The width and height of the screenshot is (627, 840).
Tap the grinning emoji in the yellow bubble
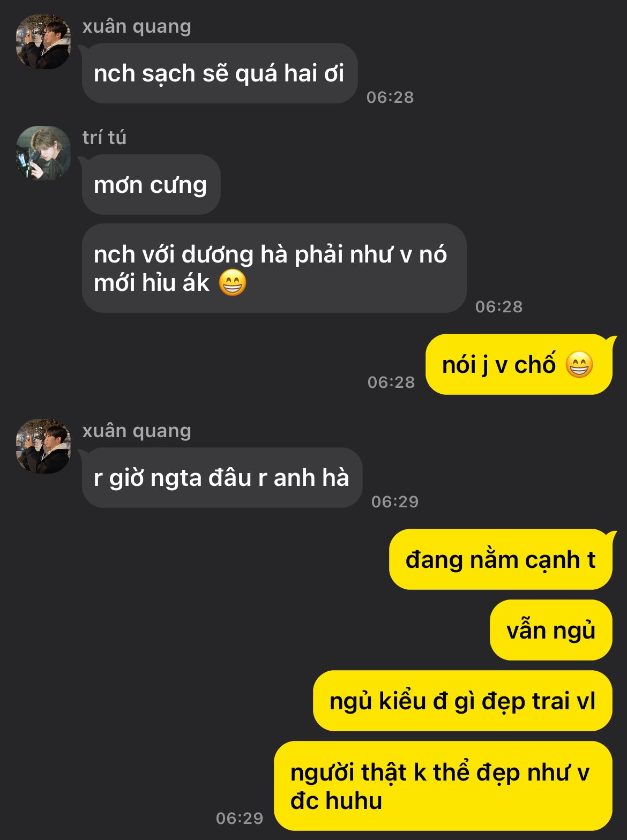579,365
